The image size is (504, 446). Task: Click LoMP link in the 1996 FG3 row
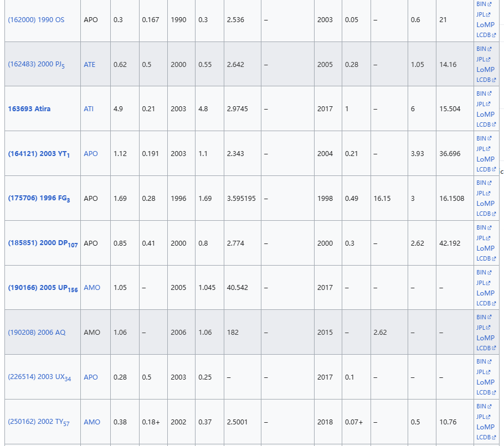pos(485,204)
